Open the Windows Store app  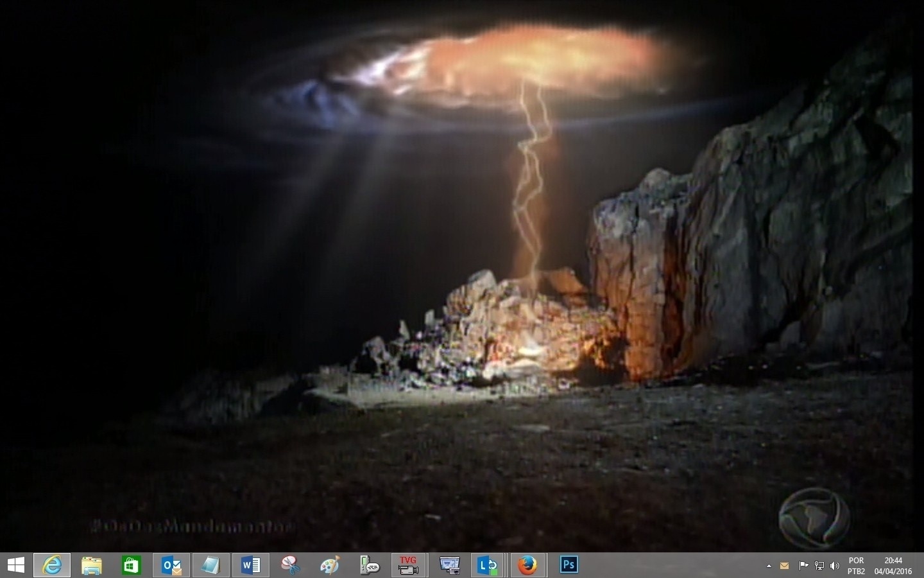(132, 565)
